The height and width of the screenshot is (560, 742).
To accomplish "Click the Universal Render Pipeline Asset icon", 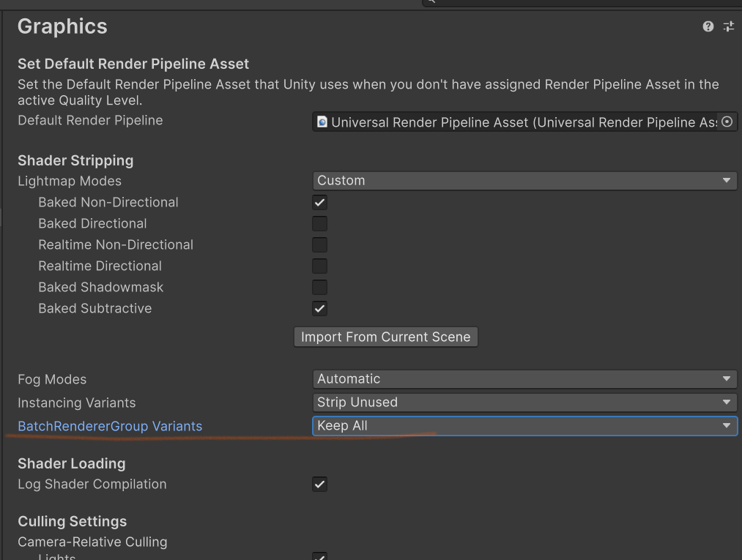I will tap(322, 122).
